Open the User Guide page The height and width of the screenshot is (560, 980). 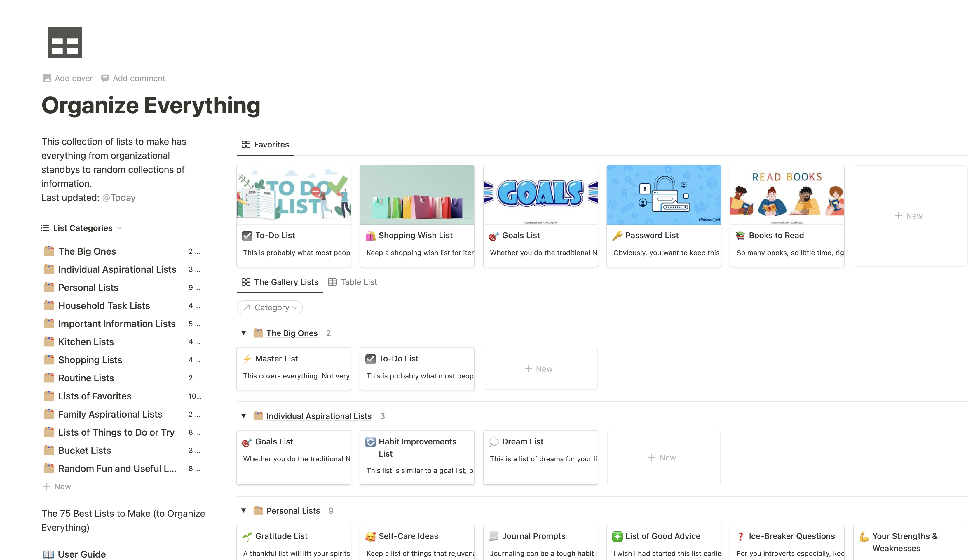tap(81, 554)
